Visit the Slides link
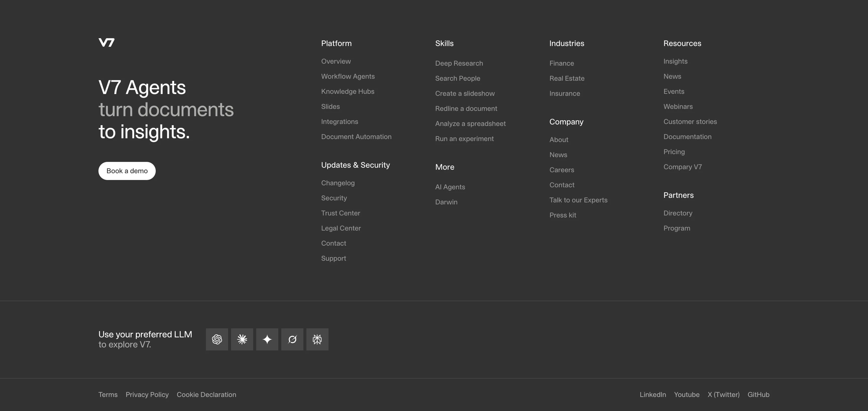 (331, 107)
